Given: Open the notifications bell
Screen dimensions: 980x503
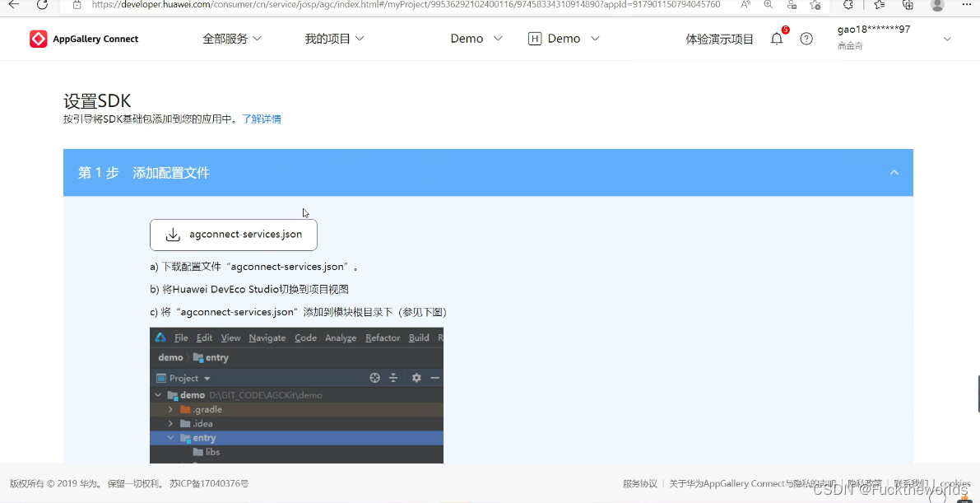Looking at the screenshot, I should pos(777,39).
